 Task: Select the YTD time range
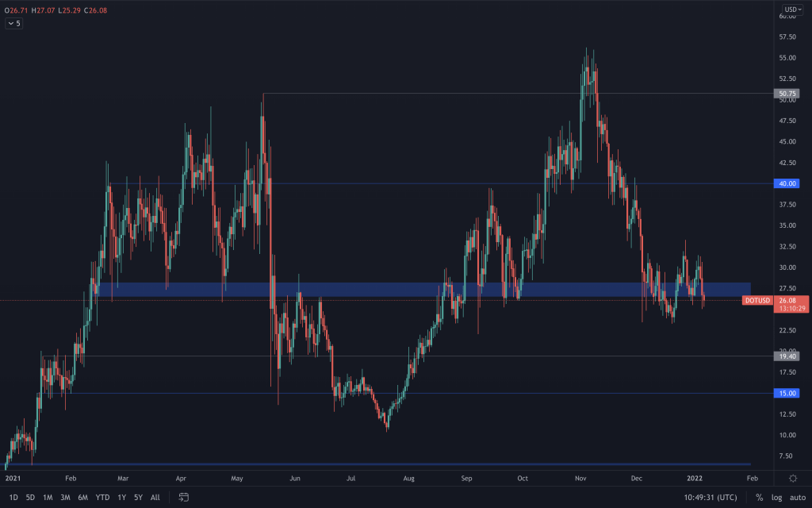[102, 497]
